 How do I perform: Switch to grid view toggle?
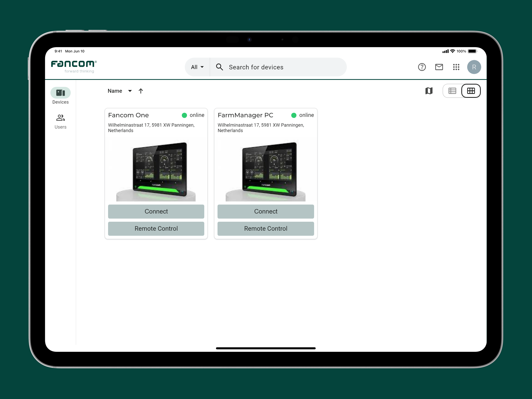(471, 91)
